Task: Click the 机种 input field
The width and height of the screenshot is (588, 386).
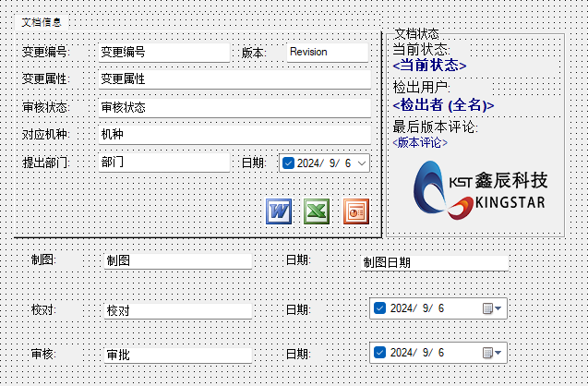Action: (x=233, y=135)
